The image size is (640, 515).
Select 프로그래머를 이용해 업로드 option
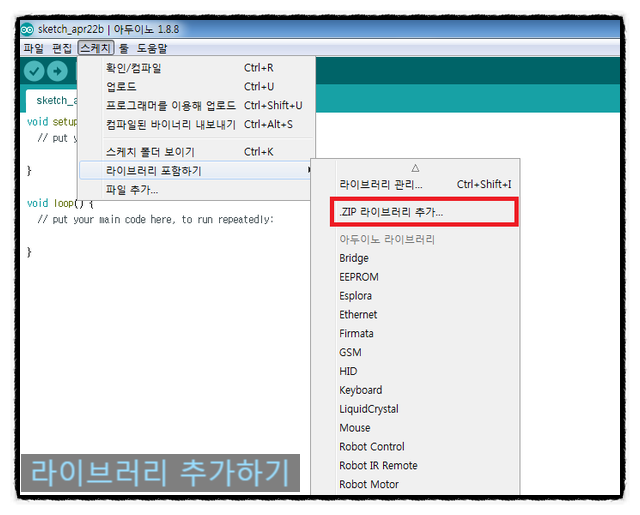170,105
